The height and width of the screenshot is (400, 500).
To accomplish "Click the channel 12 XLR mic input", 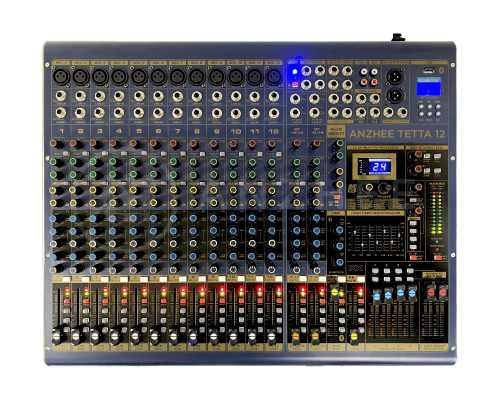I will (x=274, y=77).
